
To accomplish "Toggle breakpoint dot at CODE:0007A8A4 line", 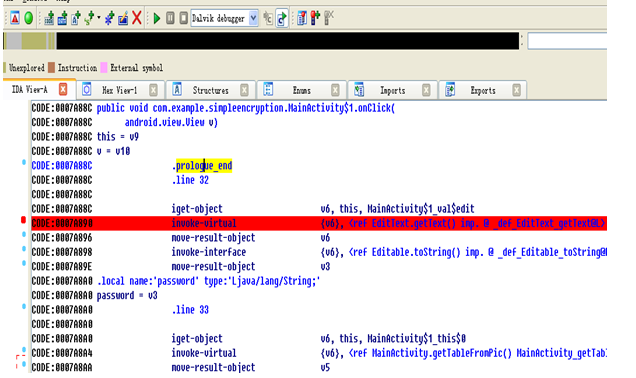I will (x=24, y=350).
